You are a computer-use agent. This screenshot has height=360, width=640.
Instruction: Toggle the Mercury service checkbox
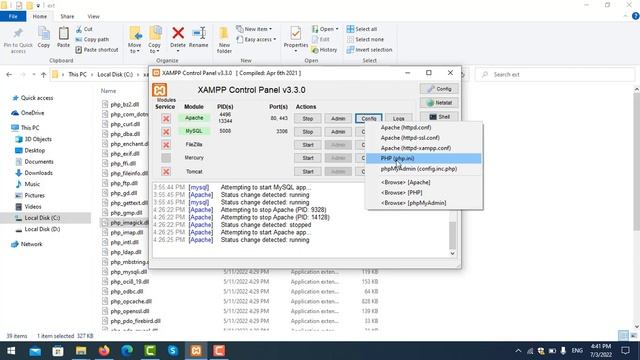pyautogui.click(x=166, y=158)
